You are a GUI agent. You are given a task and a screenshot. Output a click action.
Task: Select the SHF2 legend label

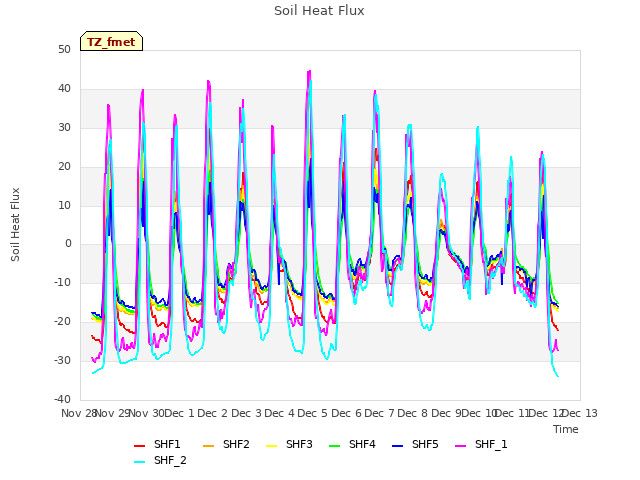tap(236, 444)
